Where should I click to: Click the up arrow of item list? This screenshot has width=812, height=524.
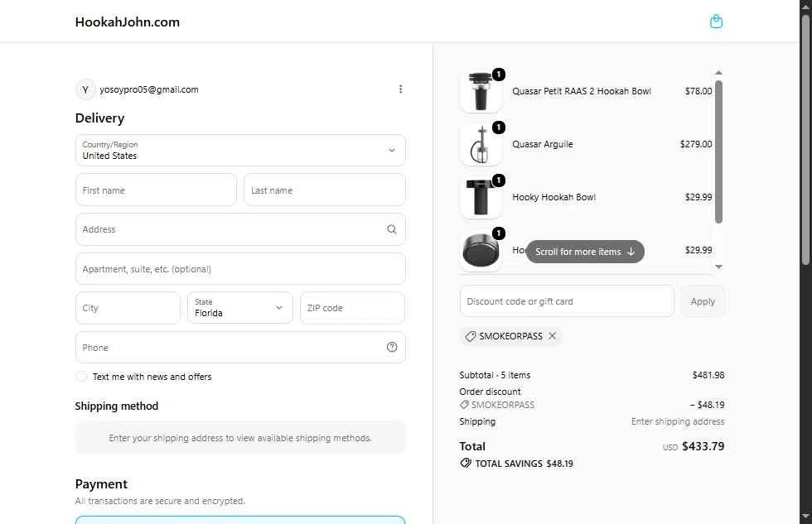(718, 72)
